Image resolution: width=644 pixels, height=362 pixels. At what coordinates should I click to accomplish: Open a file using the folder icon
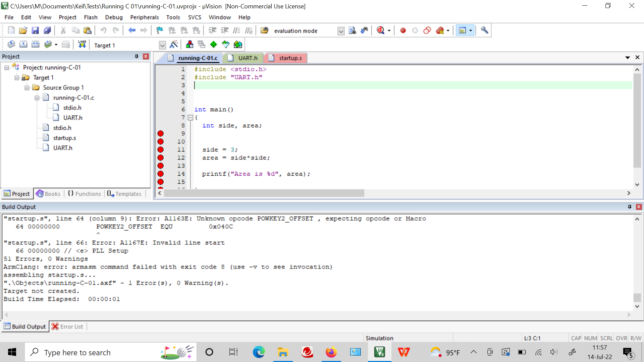tap(23, 31)
